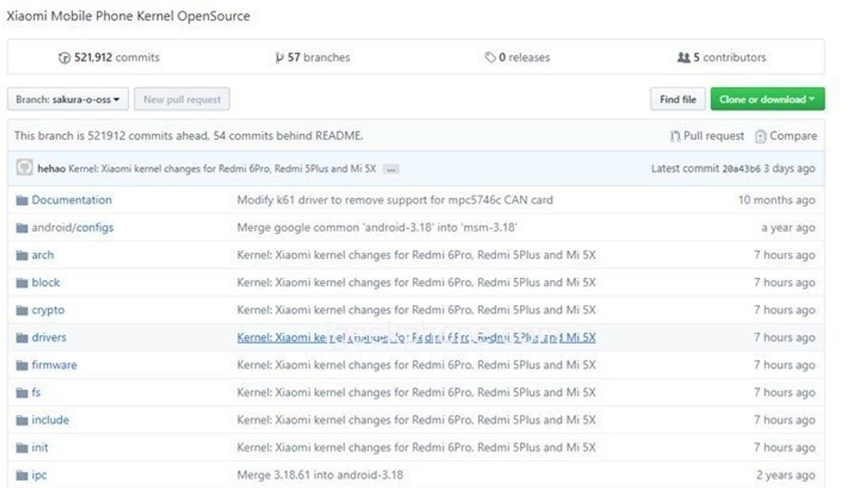Click the Documentation folder icon
The image size is (868, 488).
point(22,201)
